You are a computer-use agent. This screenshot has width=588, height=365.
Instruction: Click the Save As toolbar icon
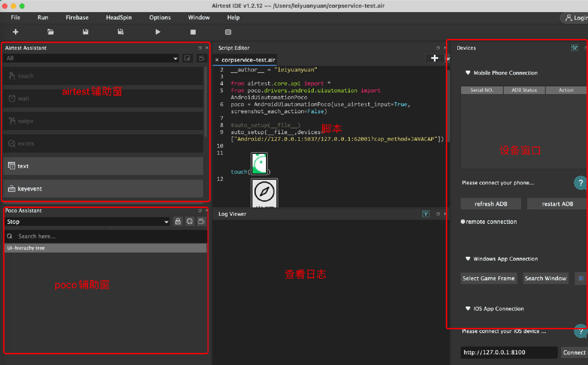pos(121,32)
